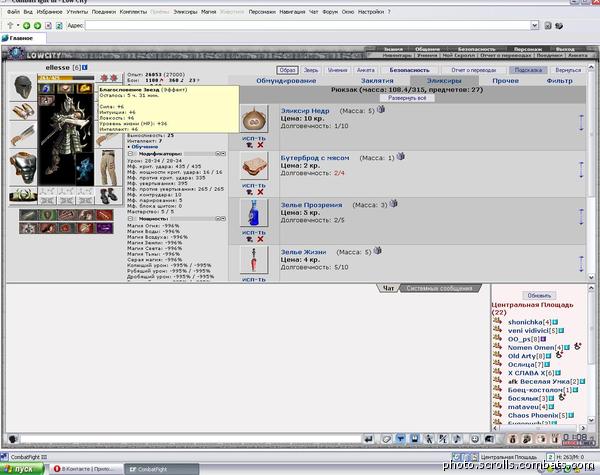This screenshot has width=600, height=475.
Task: Open player Old Arty in list
Action: point(522,356)
